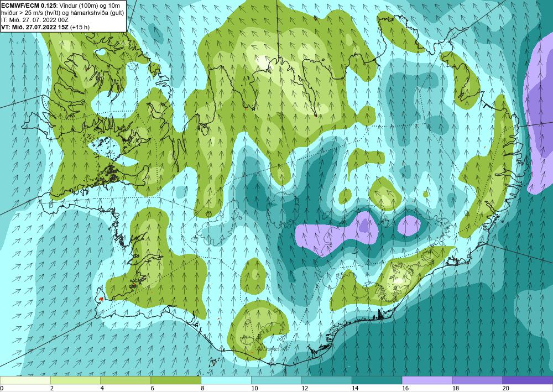Click the 'VT: Mið. 27.07.2022 15Z' valid time
Screen dimensions: 553x392
[x=35, y=27]
